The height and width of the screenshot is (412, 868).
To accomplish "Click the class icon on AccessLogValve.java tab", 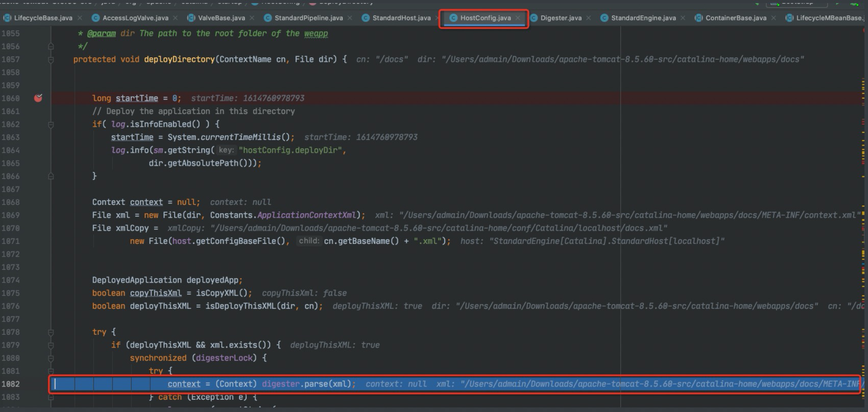I will coord(95,18).
